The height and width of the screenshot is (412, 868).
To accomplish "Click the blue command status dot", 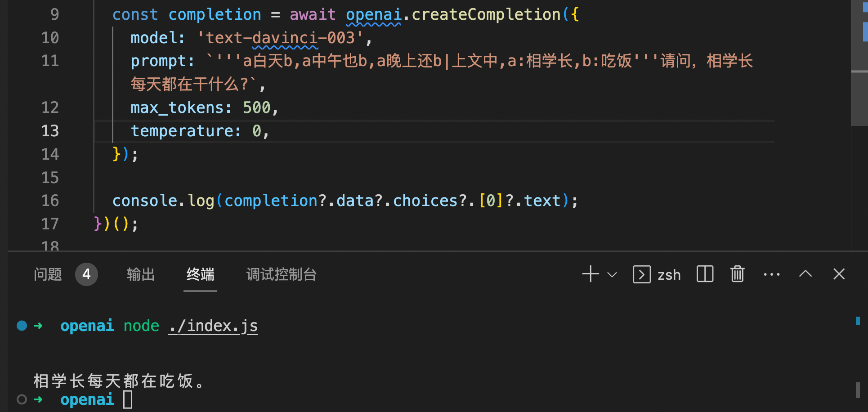I will point(22,326).
